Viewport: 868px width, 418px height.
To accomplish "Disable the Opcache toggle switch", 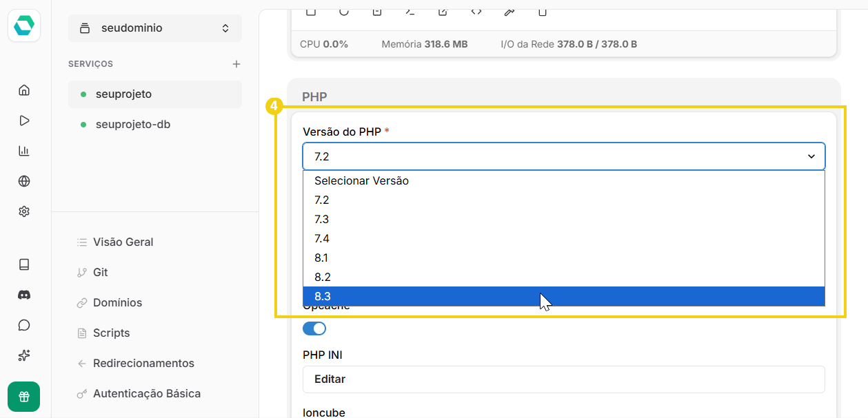I will click(x=314, y=328).
